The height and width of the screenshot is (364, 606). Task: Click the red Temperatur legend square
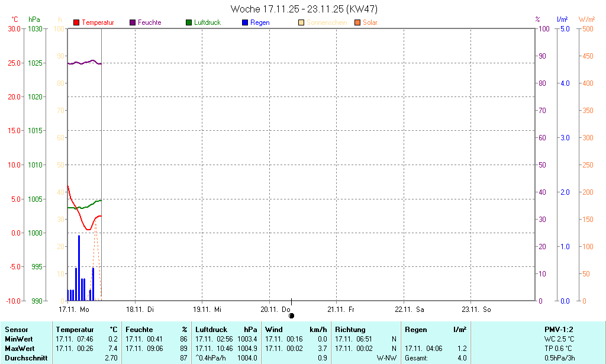point(76,22)
